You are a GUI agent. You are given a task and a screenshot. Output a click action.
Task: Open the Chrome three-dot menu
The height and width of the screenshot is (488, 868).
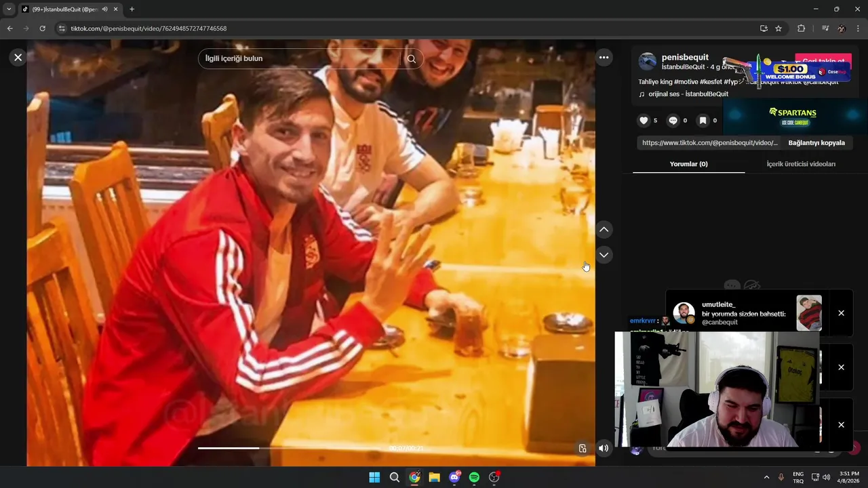pos(859,28)
